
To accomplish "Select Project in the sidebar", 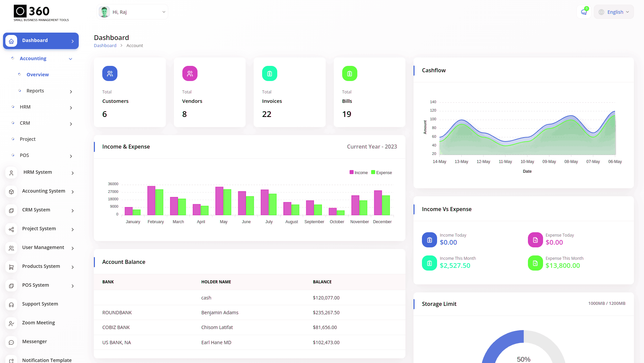I will [28, 139].
